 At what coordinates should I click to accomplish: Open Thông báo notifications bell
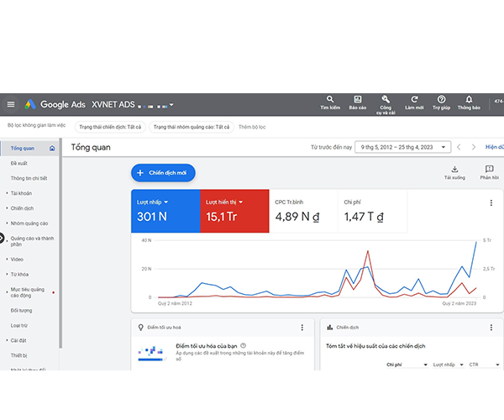[x=469, y=100]
